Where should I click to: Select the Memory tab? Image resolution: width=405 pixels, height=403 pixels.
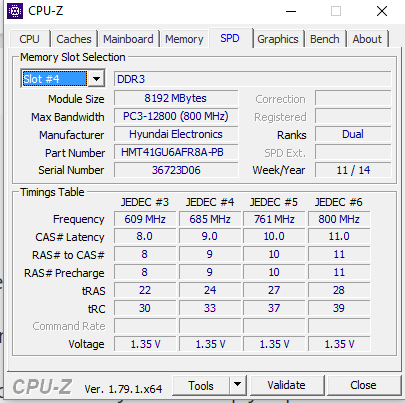tap(184, 39)
